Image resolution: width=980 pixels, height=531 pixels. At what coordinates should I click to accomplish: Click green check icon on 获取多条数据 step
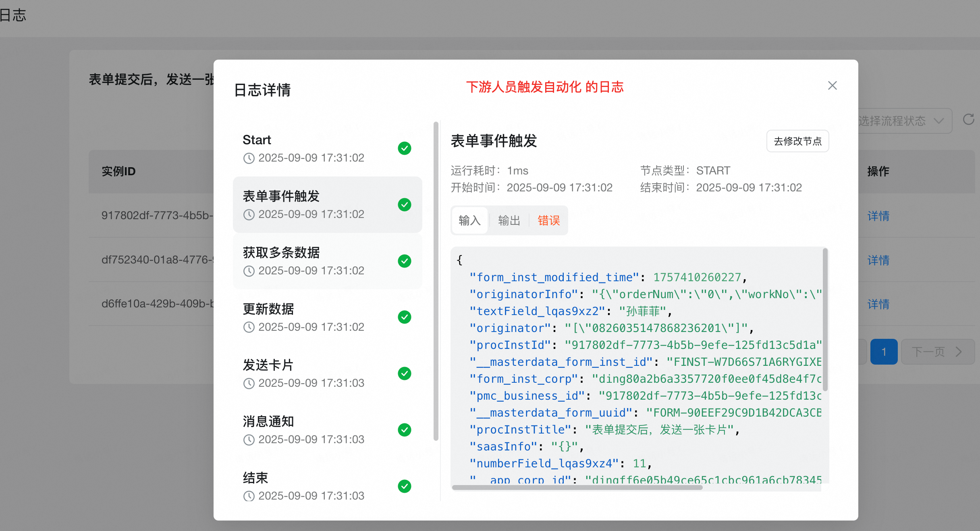pyautogui.click(x=404, y=261)
